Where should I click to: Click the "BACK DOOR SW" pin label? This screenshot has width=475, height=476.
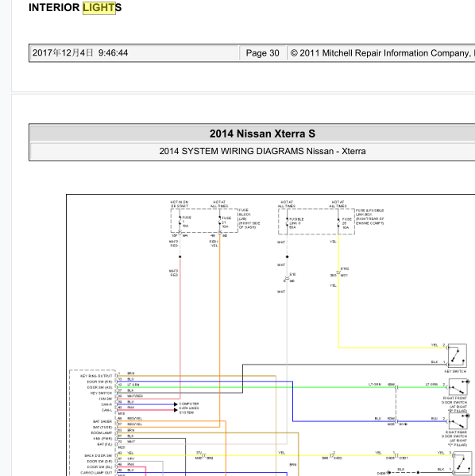click(98, 455)
